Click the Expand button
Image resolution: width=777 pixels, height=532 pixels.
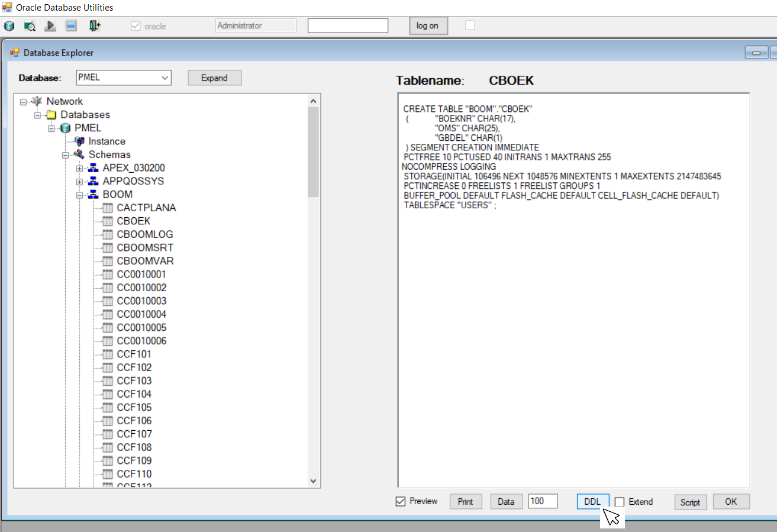click(x=215, y=78)
